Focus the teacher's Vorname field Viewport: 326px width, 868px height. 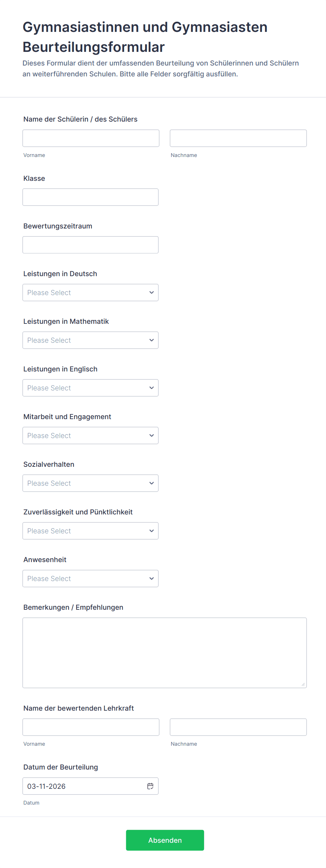(91, 727)
